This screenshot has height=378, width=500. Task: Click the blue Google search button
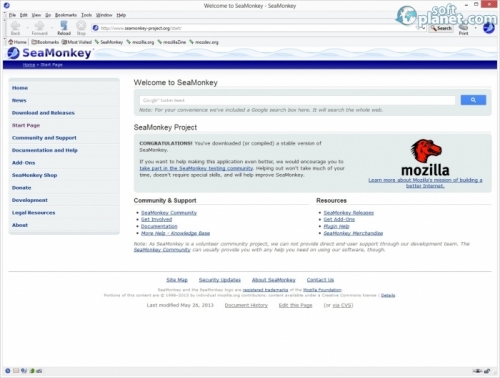473,100
